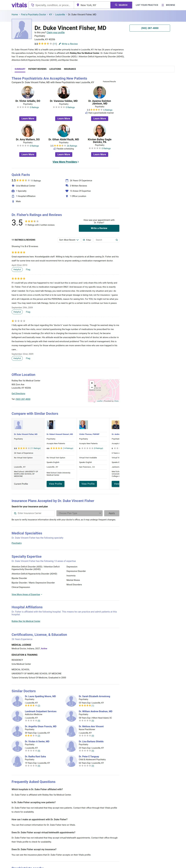Open the Sort: Most Recent dropdown

tap(69, 240)
